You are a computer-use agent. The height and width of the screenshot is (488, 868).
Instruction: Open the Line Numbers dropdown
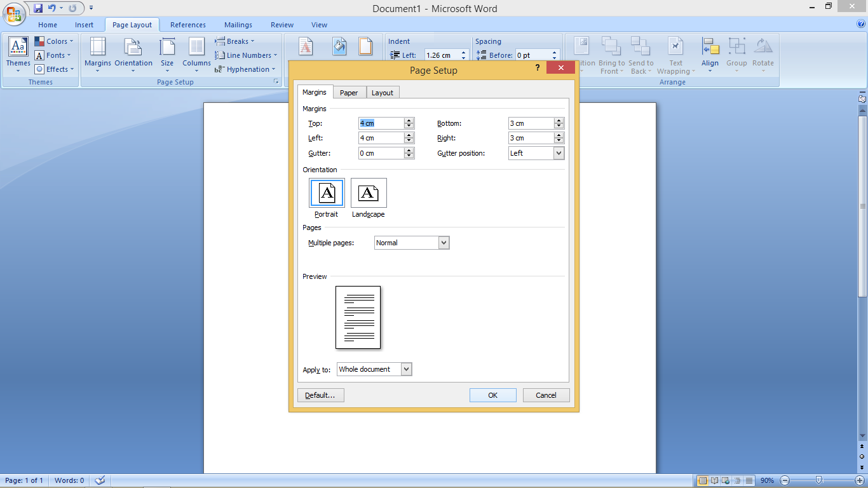pyautogui.click(x=246, y=55)
